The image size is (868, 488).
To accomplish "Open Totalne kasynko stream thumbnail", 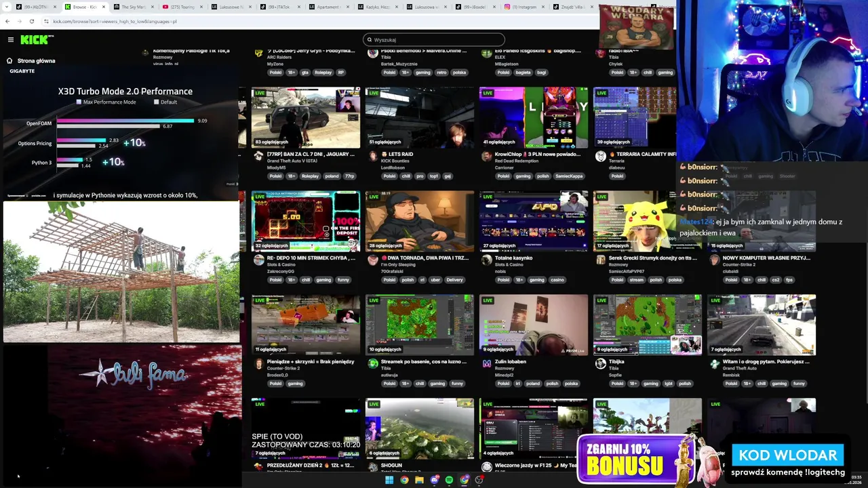I will coord(534,221).
